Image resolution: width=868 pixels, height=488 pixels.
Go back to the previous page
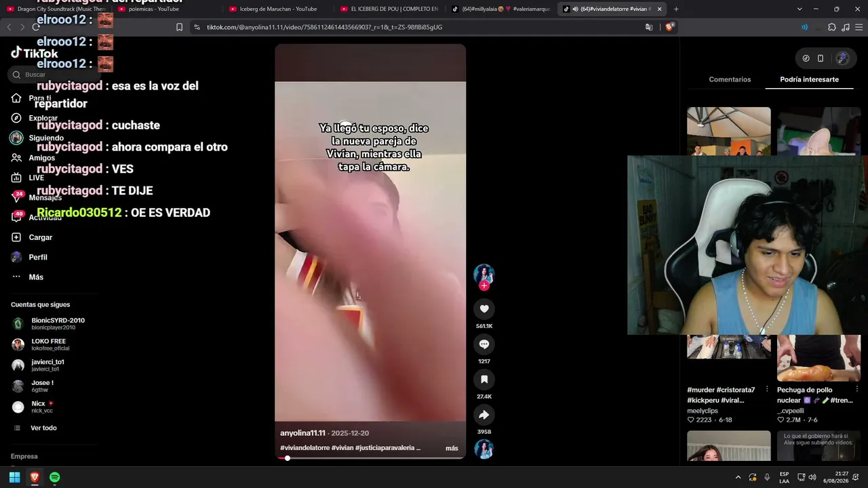9,27
